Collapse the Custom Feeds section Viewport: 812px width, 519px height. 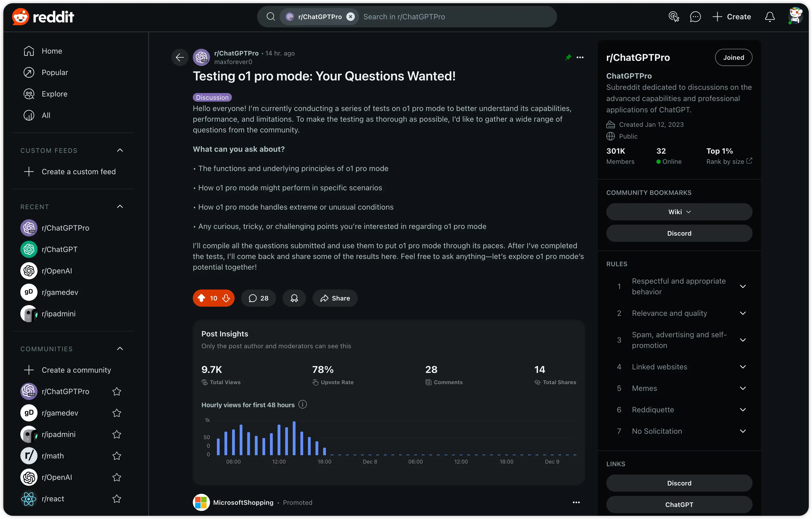120,150
